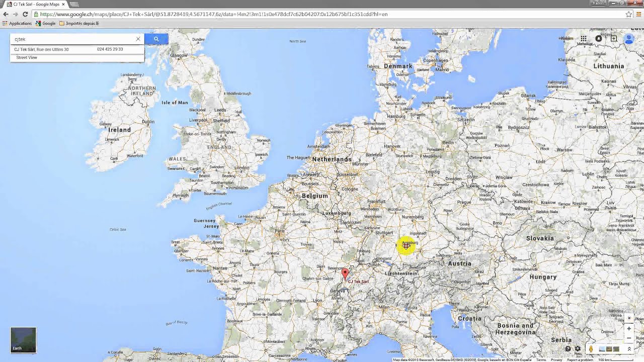
Task: Click the Google+ share icon
Action: click(x=614, y=39)
